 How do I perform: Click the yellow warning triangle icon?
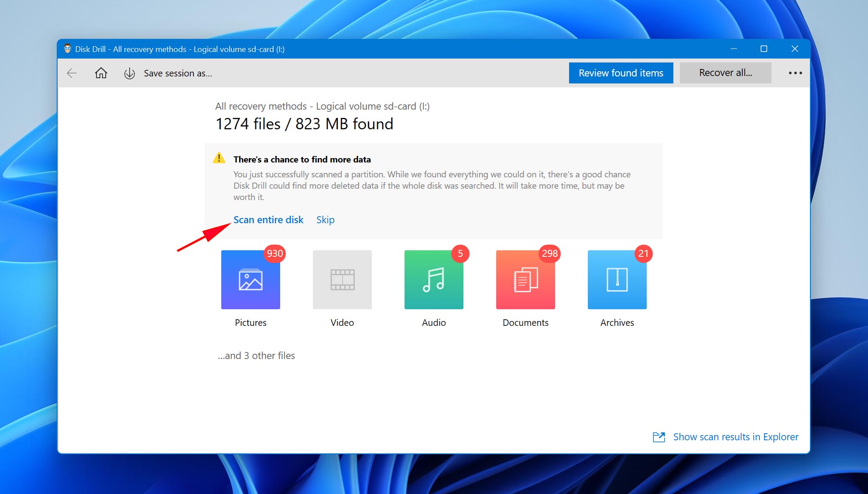pyautogui.click(x=219, y=158)
